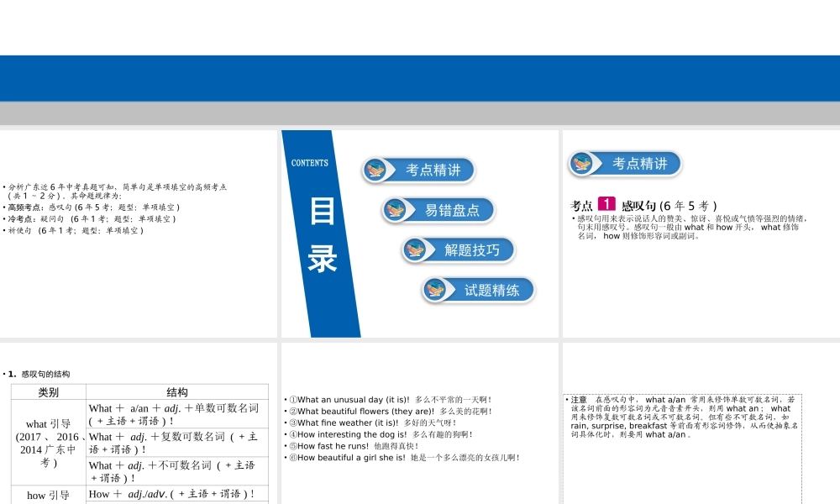
Task: Click the 注意 note text box
Action: pyautogui.click(x=682, y=449)
